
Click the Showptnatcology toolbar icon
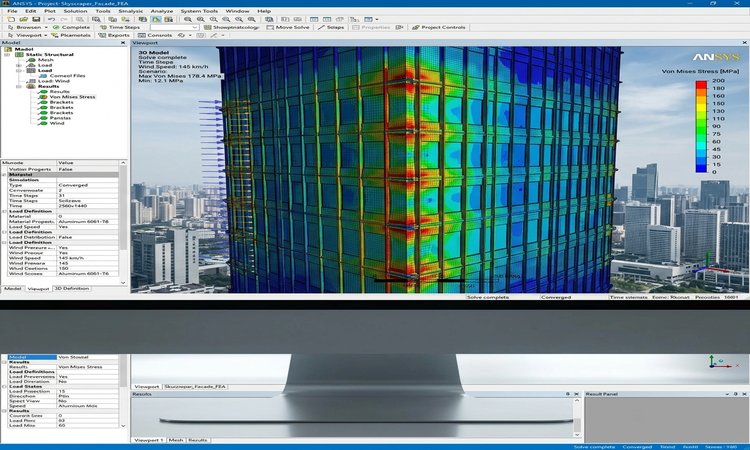click(x=208, y=27)
